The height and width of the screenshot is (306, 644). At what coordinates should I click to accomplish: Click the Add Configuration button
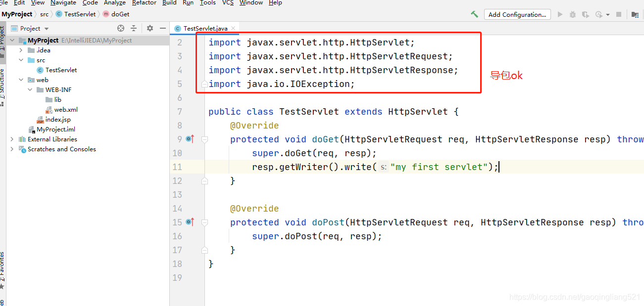click(x=517, y=14)
